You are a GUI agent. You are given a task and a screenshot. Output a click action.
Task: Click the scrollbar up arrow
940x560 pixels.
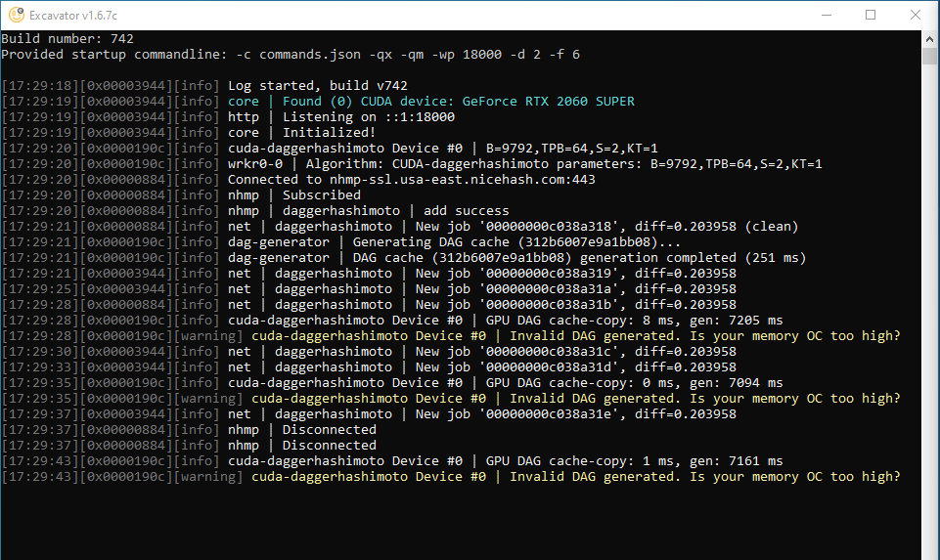[x=930, y=39]
